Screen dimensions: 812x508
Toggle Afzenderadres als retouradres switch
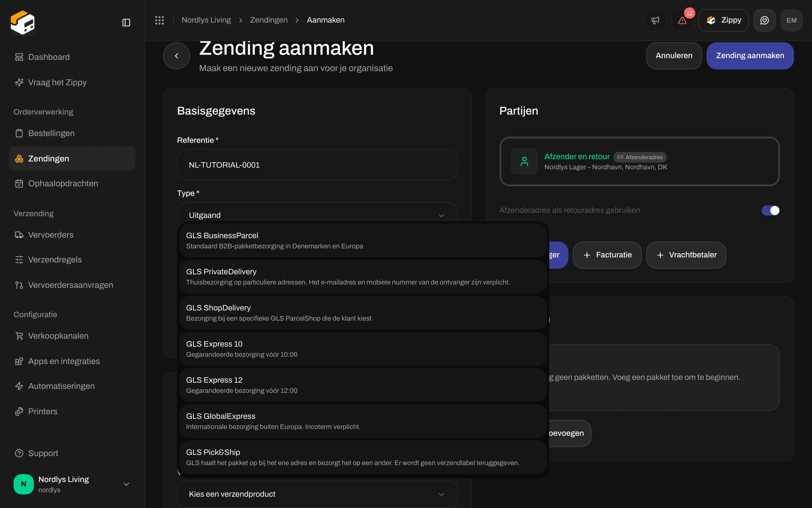pyautogui.click(x=770, y=210)
